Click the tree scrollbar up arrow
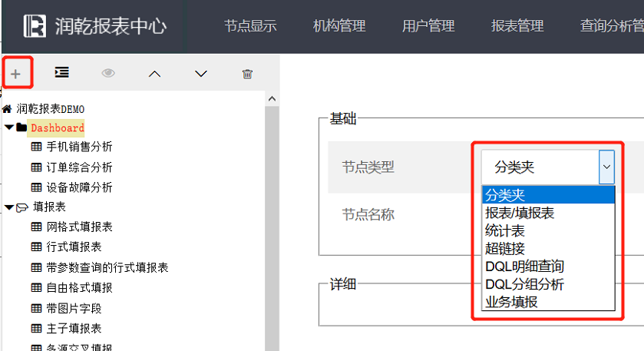This screenshot has width=644, height=351. click(x=272, y=98)
